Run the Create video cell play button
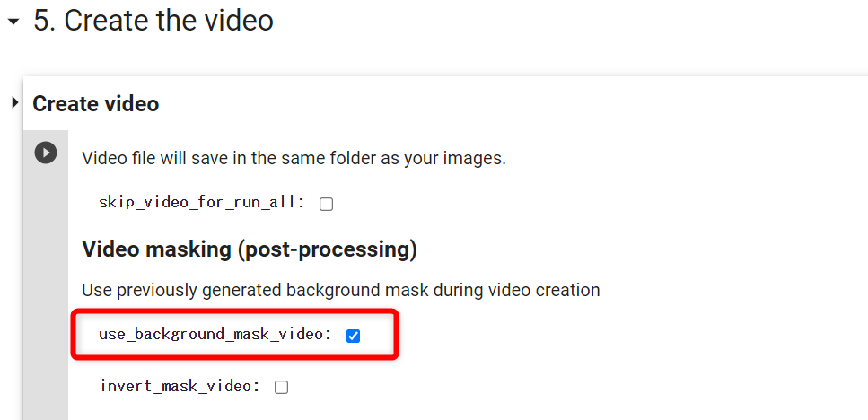The width and height of the screenshot is (868, 420). (x=46, y=153)
